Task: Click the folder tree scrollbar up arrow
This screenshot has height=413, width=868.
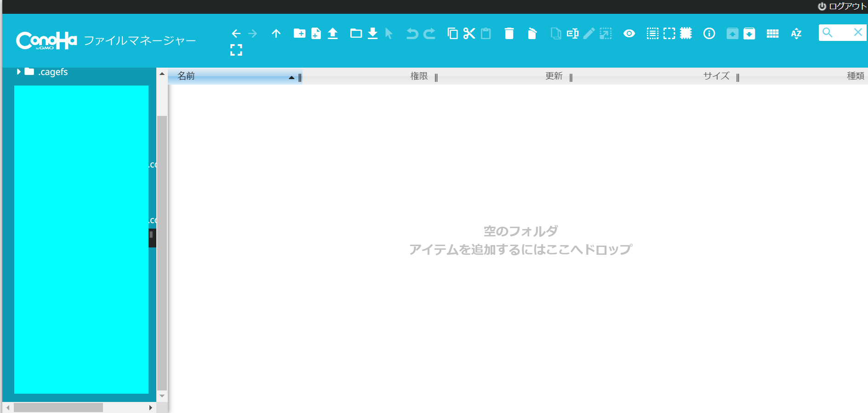Action: click(x=162, y=74)
